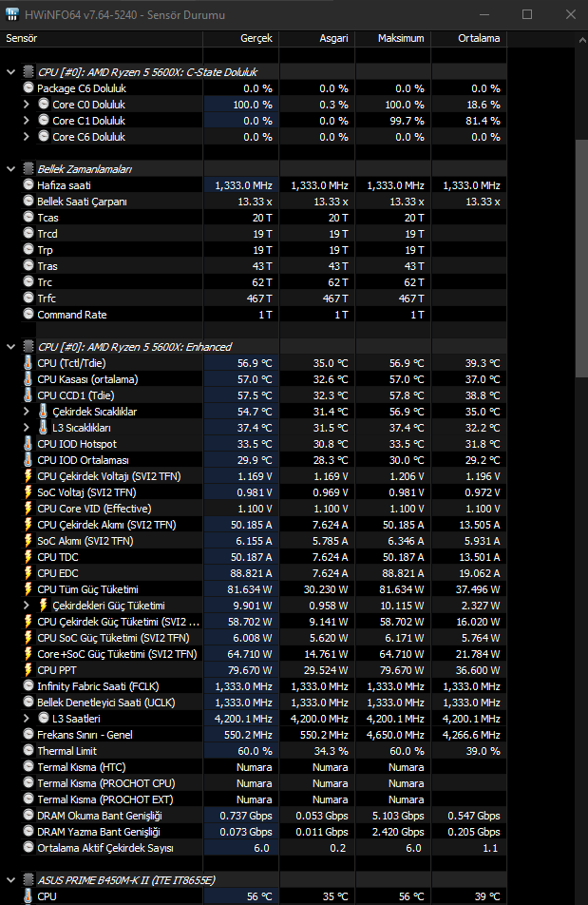
Task: Click the icon for Thermal Limit row
Action: (28, 750)
